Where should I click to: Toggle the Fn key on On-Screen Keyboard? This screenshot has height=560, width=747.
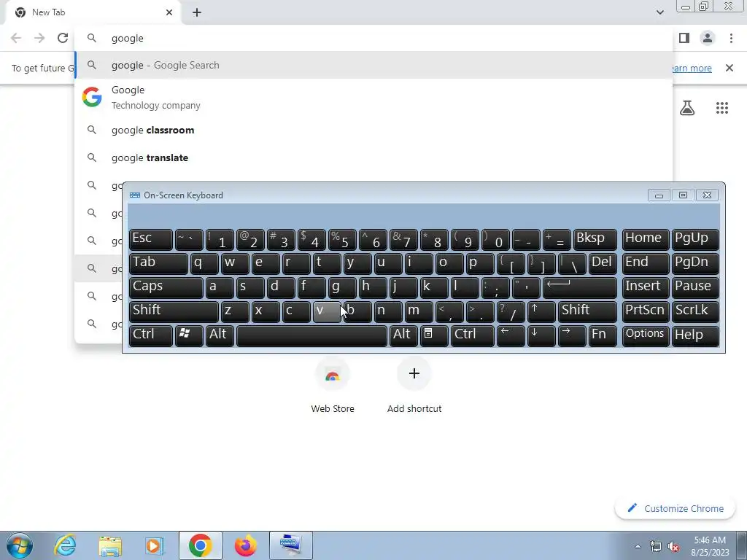[603, 335]
